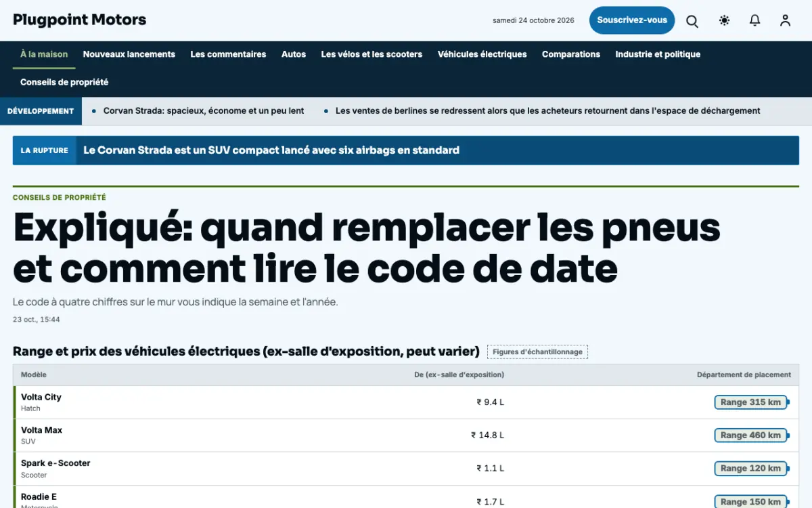The image size is (812, 508).
Task: Click the green CONSEILS DE PROPRIÉTÉ category label
Action: point(60,198)
